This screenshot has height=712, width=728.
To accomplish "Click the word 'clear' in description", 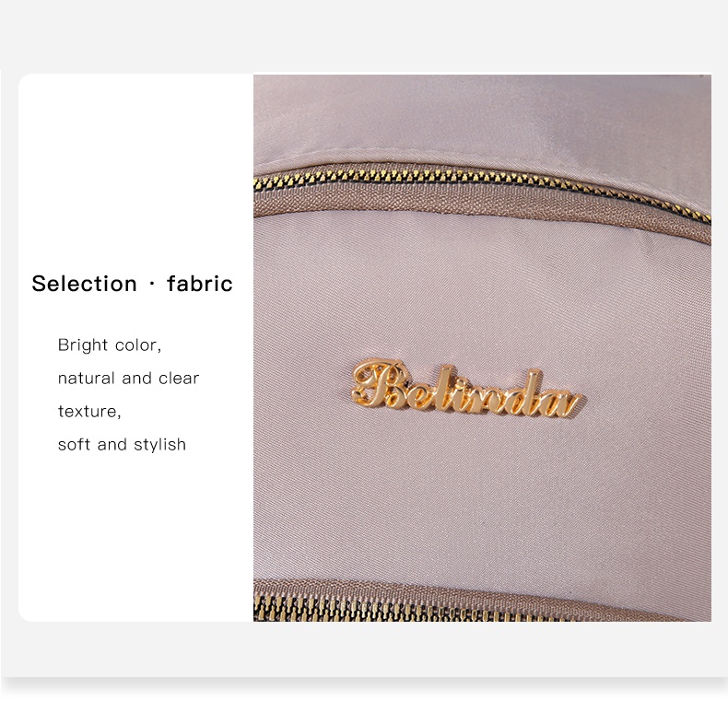I will click(x=179, y=378).
